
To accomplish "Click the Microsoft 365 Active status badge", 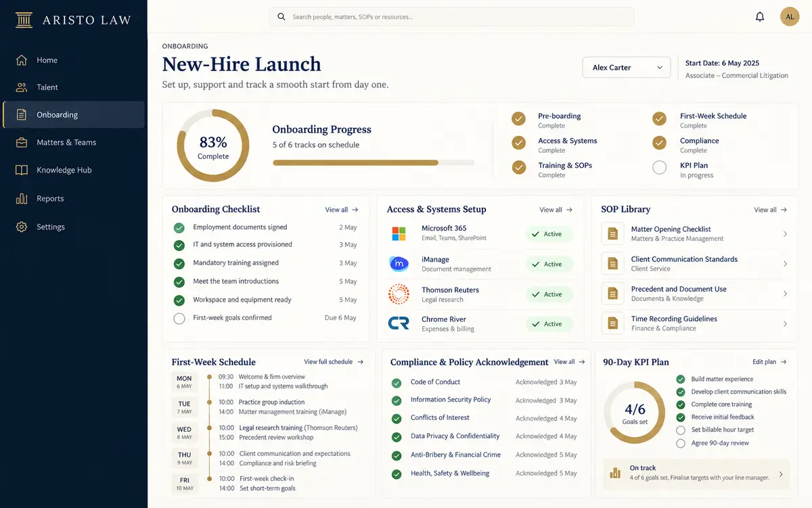I will click(x=549, y=234).
